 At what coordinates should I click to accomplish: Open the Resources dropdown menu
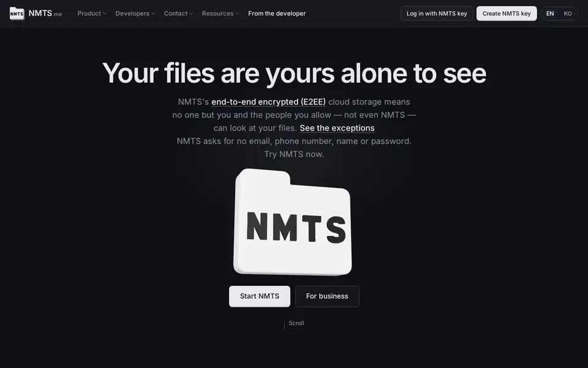pyautogui.click(x=220, y=13)
